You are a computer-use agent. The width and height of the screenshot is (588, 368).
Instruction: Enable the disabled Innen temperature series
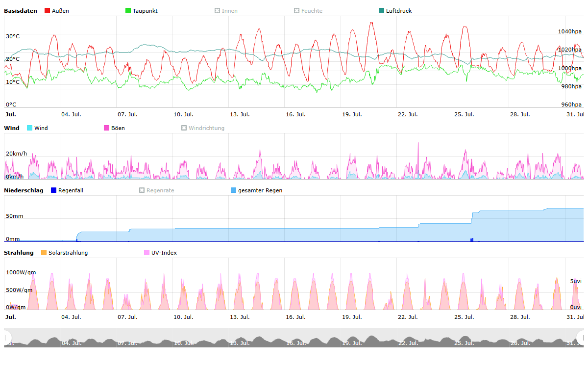pos(218,11)
